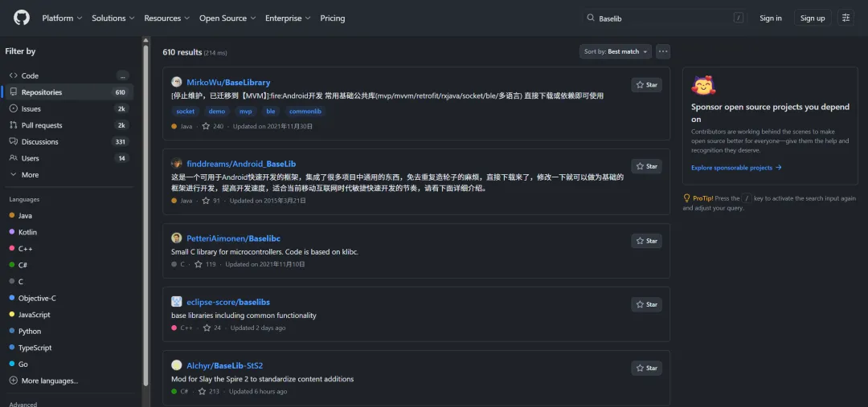Select Discussions filter
Image resolution: width=868 pixels, height=407 pixels.
point(69,142)
